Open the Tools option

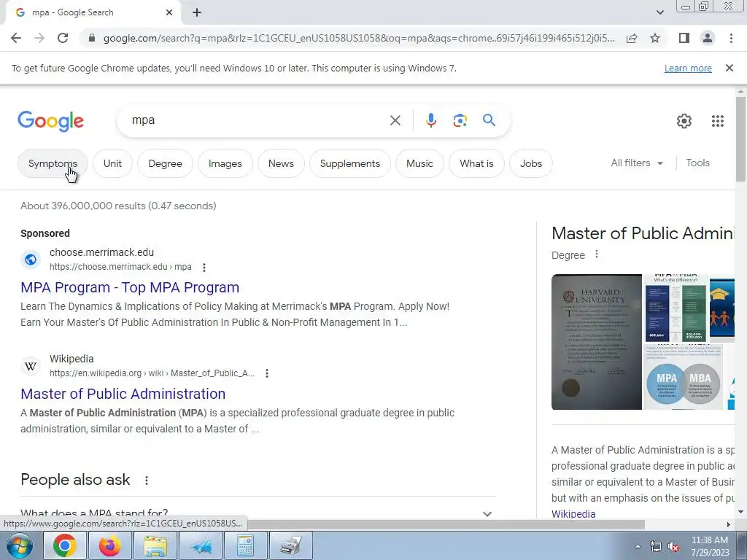click(x=697, y=163)
